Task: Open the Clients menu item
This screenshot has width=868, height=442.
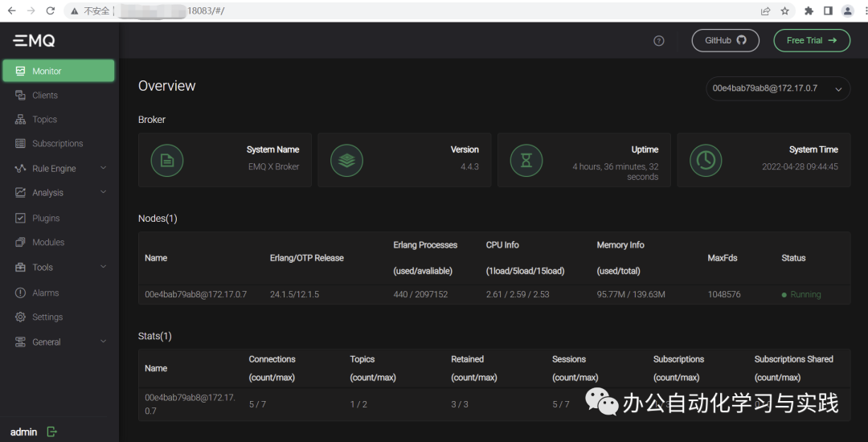Action: [x=59, y=95]
